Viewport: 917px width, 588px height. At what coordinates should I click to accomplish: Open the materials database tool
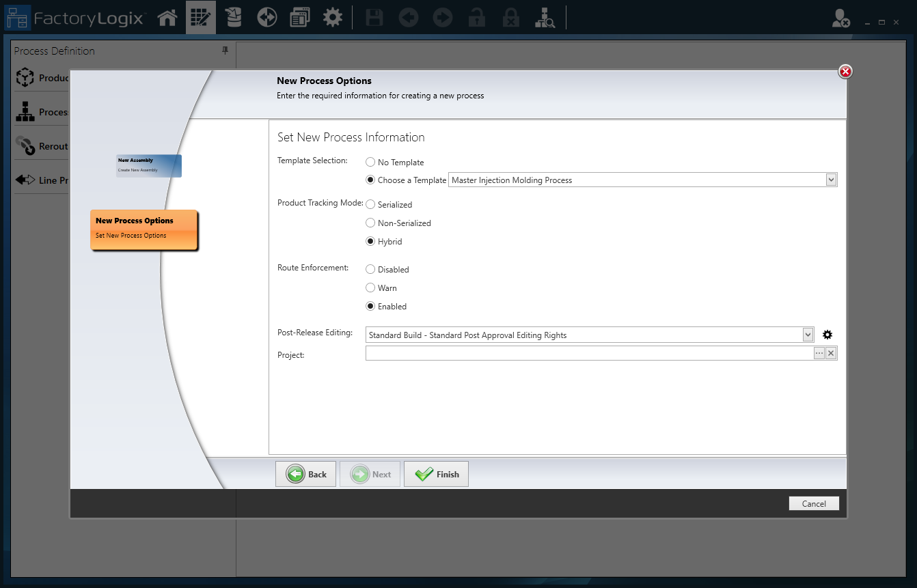click(233, 17)
